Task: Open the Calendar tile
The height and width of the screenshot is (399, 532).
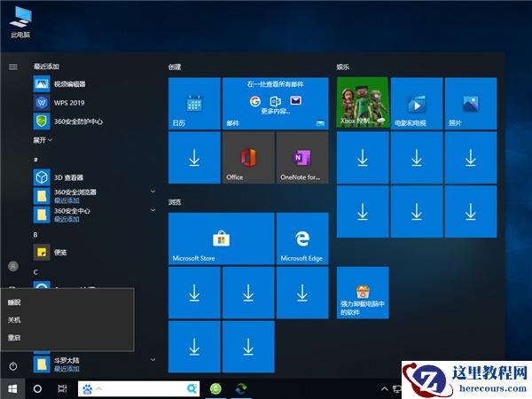Action: tap(194, 104)
